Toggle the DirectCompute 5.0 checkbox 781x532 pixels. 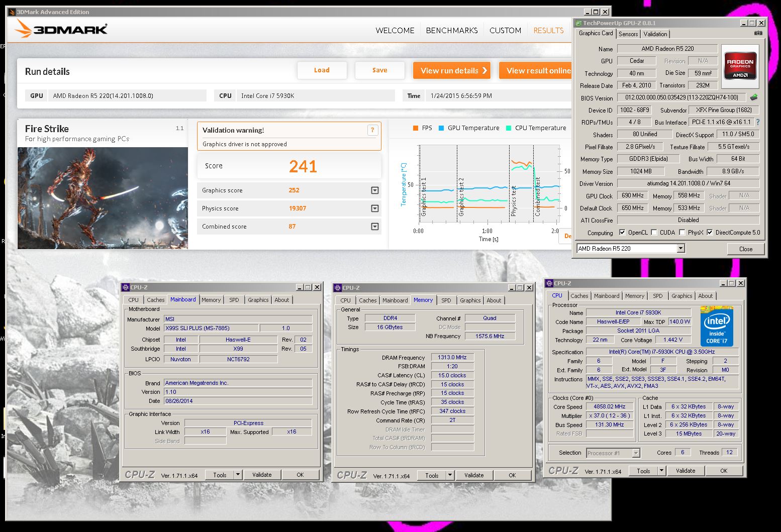[x=710, y=233]
